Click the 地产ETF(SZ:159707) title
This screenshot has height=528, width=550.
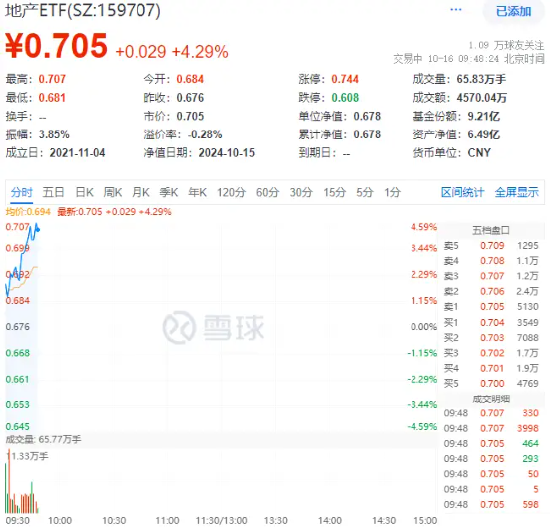pos(83,11)
